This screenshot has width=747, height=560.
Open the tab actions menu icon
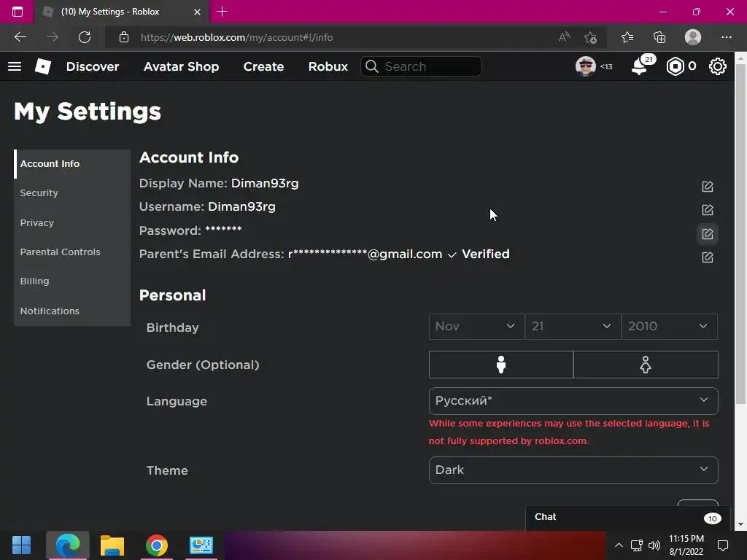(18, 12)
